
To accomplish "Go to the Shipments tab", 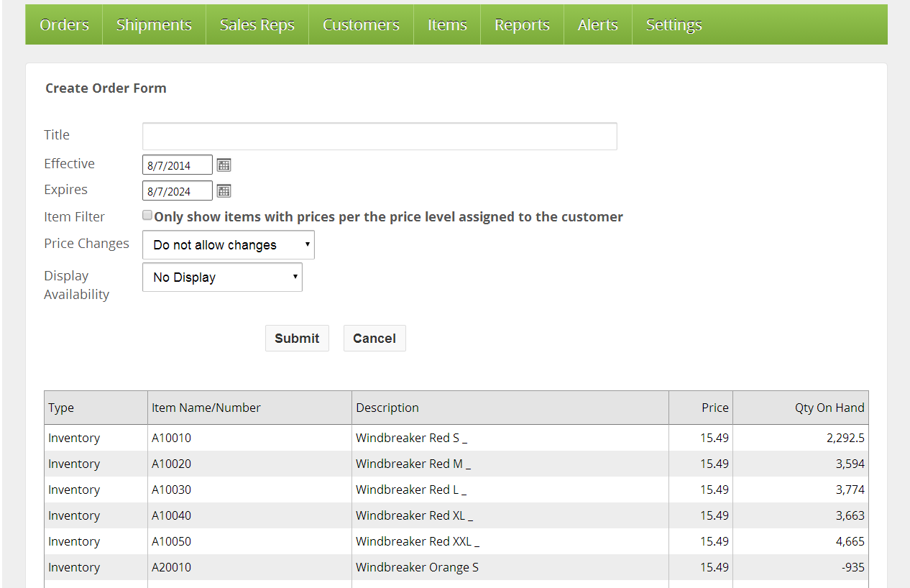I will pos(154,24).
